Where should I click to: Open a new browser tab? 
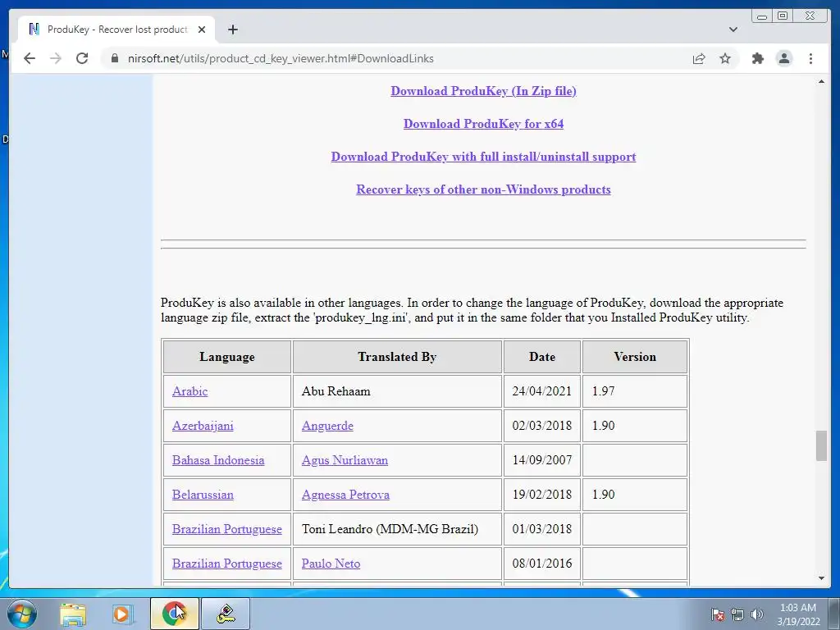232,30
